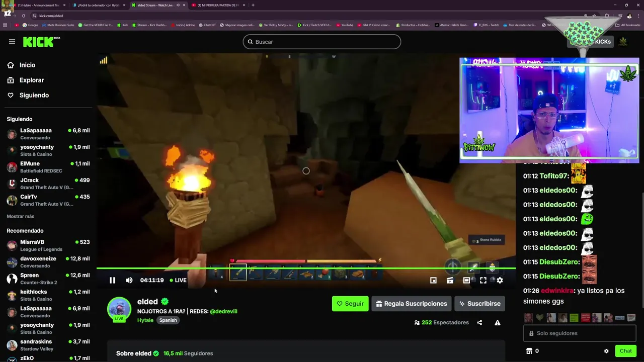The image size is (644, 362).
Task: Open the chat shop icon
Action: pos(529,351)
